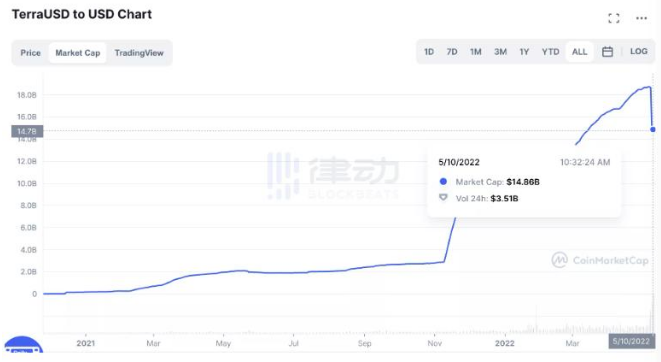Open the calendar date range picker
The height and width of the screenshot is (362, 661).
coord(607,52)
